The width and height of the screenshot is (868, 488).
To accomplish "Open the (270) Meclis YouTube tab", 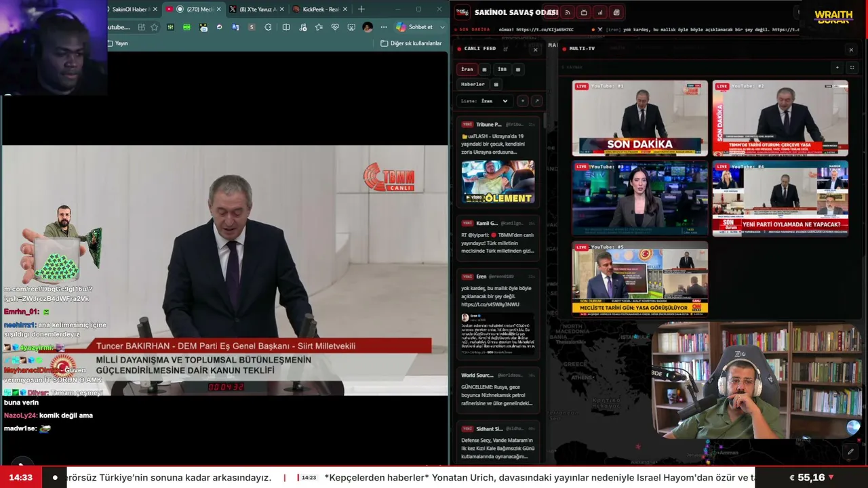I will 193,9.
